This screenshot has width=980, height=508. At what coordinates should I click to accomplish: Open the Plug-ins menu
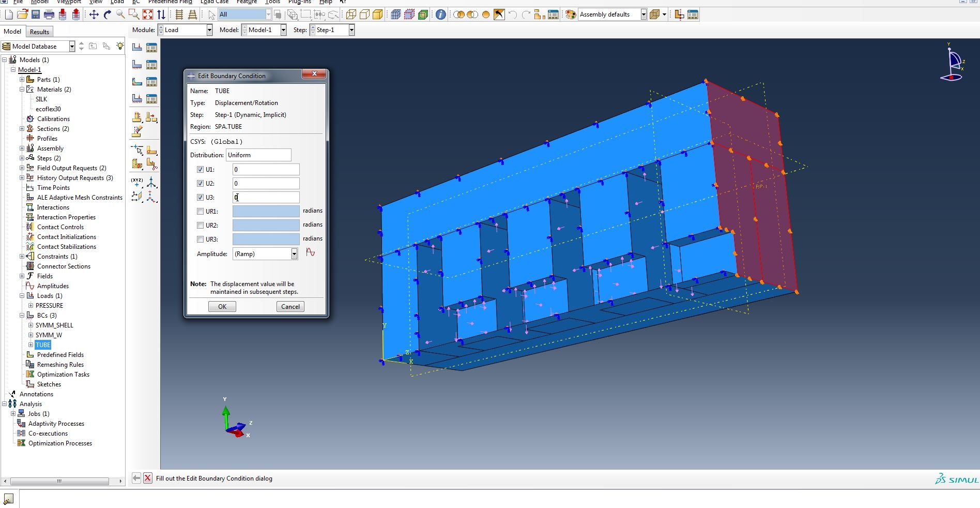coord(300,2)
